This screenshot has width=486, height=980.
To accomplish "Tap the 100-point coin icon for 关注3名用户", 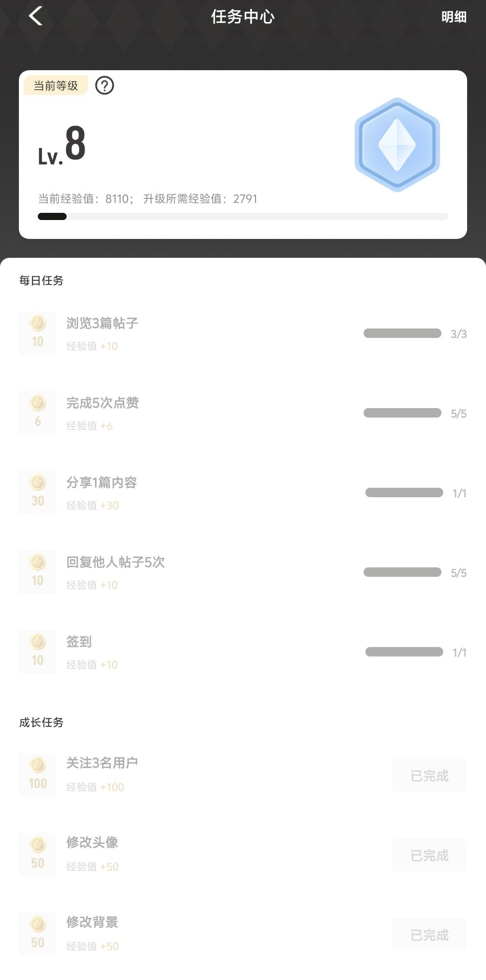I will click(38, 775).
